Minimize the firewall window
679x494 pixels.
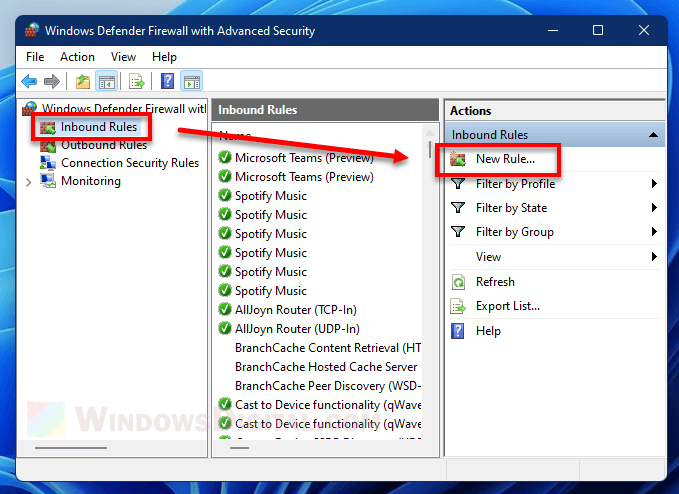(553, 30)
